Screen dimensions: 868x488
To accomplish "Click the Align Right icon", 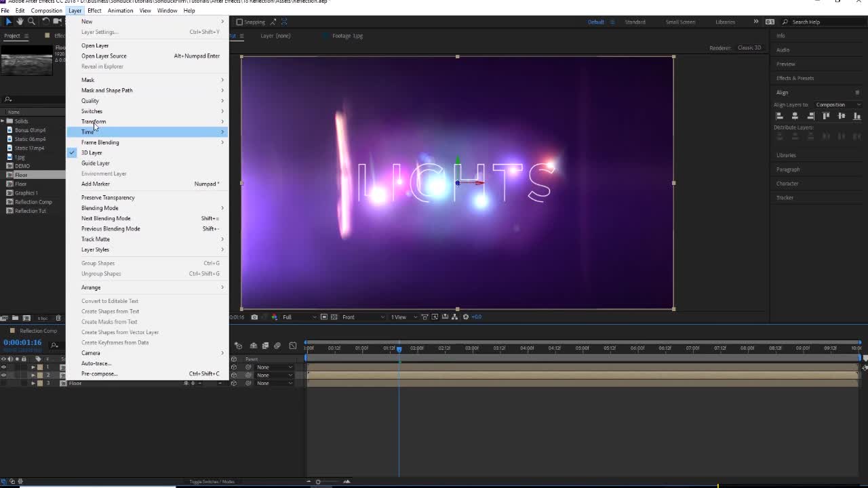I will (x=810, y=116).
